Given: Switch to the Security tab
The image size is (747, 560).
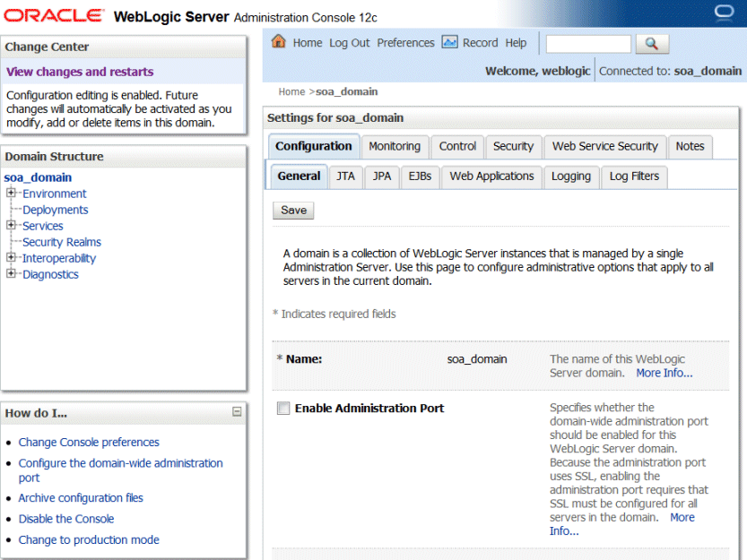Looking at the screenshot, I should [x=513, y=146].
